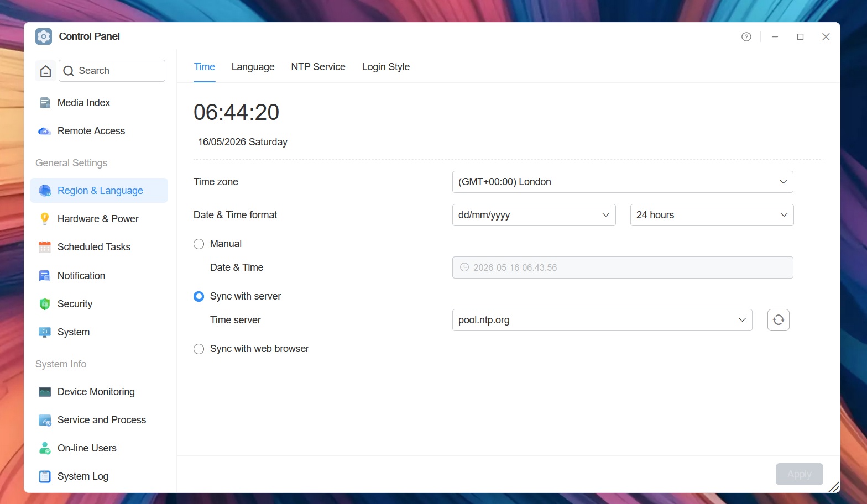Click the Remote Access cloud icon
The width and height of the screenshot is (867, 504).
coord(45,131)
